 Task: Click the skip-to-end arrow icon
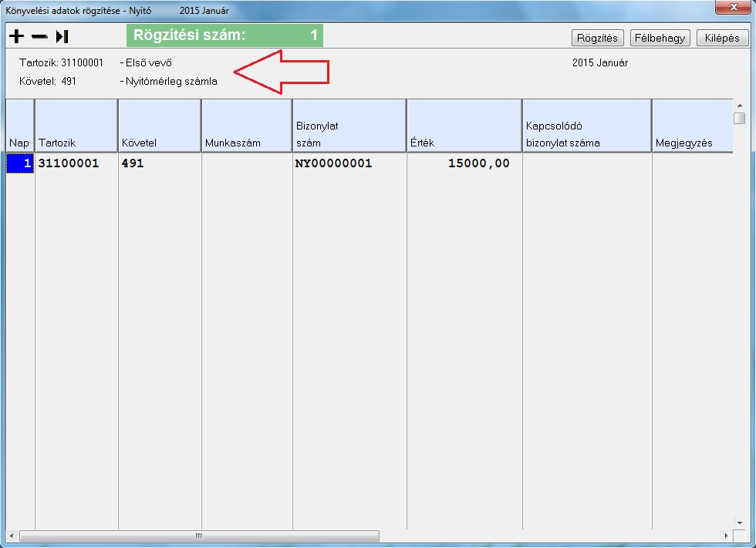(x=62, y=36)
